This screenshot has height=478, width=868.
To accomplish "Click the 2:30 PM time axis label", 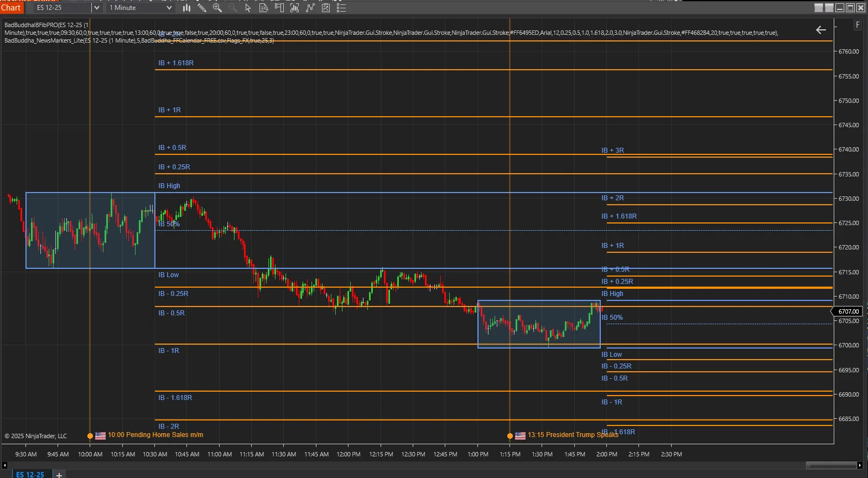I will tap(671, 454).
